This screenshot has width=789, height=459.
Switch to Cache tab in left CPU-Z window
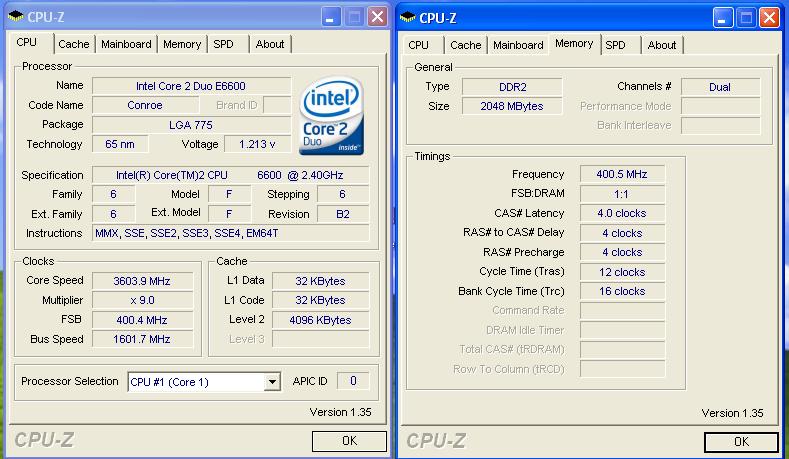pos(73,44)
